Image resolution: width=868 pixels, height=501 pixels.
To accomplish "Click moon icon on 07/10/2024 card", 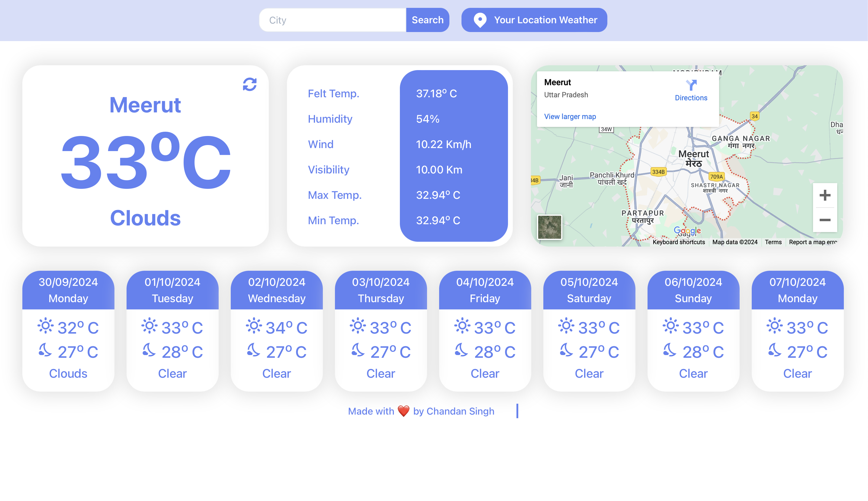I will [x=774, y=350].
